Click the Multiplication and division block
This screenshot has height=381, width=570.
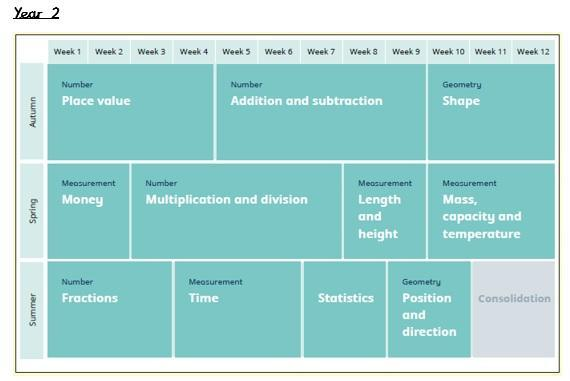pos(237,211)
